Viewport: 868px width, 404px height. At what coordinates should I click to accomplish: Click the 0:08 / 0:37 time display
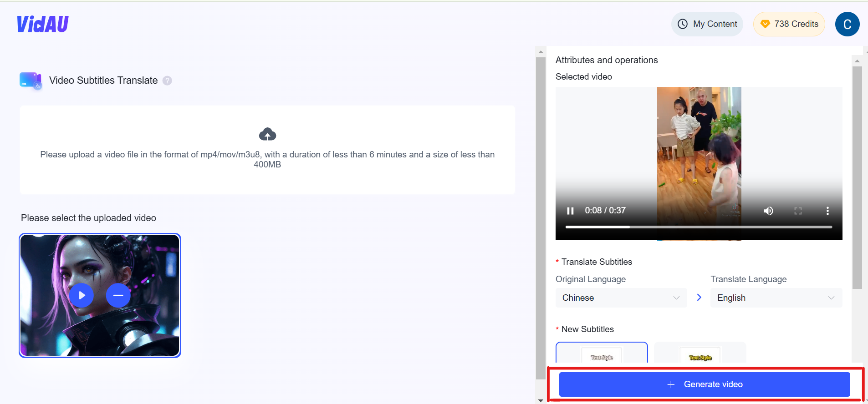pyautogui.click(x=605, y=211)
